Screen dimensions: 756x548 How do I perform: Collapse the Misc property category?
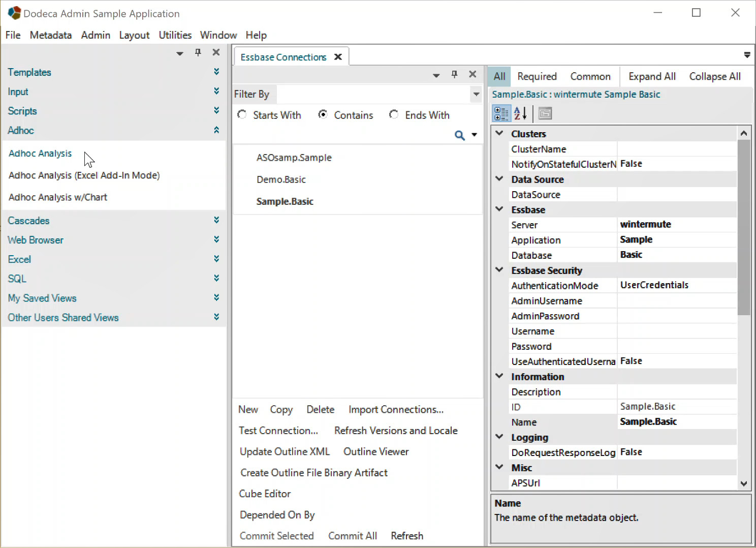[499, 467]
